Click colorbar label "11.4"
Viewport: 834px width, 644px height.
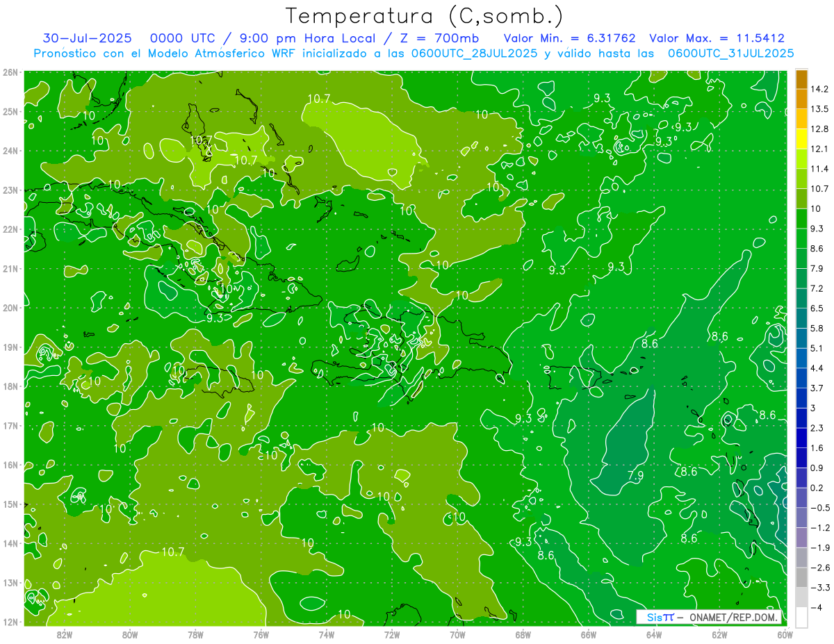click(820, 169)
